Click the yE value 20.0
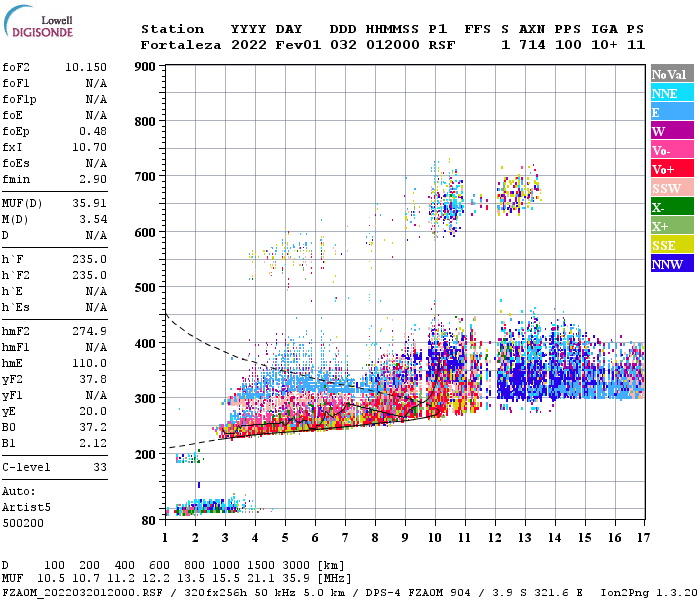This screenshot has width=700, height=600. click(93, 411)
